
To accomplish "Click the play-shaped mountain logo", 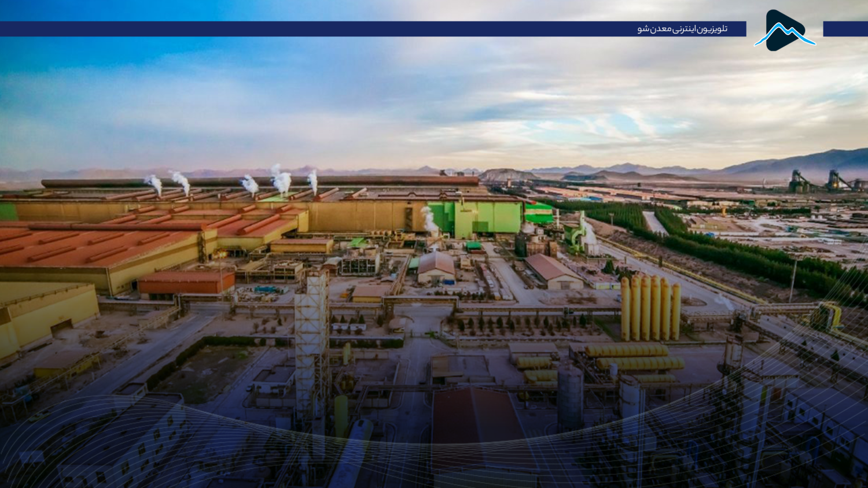I will (784, 30).
